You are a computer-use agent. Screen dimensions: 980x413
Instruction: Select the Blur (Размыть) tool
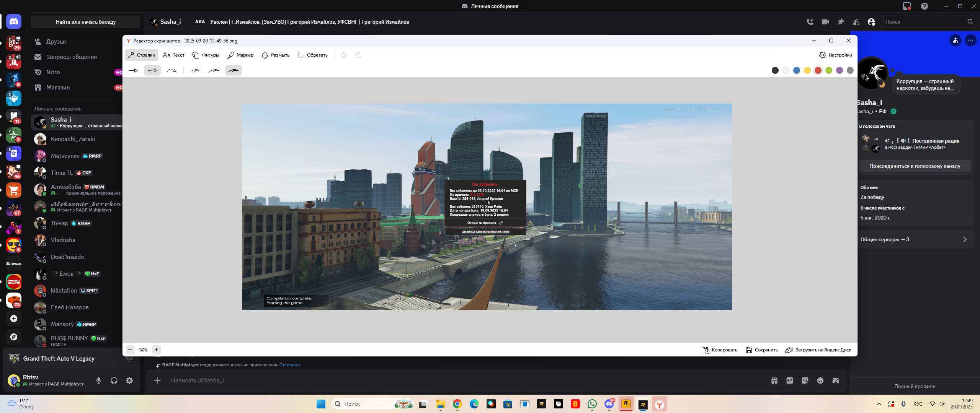pyautogui.click(x=276, y=55)
